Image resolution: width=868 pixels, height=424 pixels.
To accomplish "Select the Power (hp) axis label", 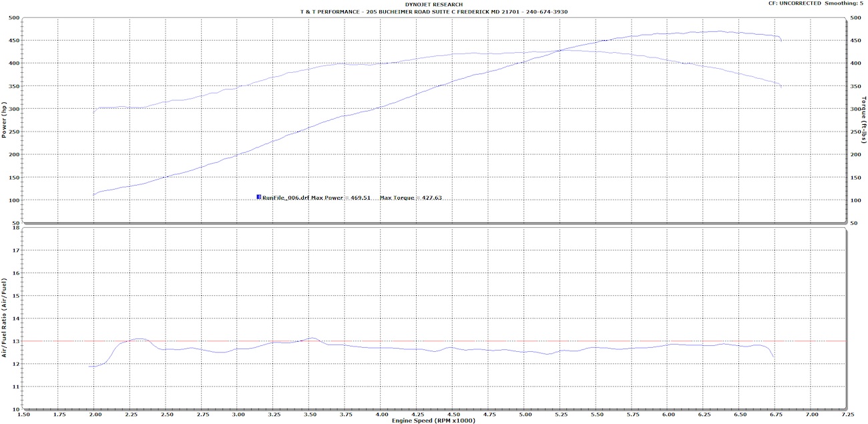I will (x=5, y=120).
